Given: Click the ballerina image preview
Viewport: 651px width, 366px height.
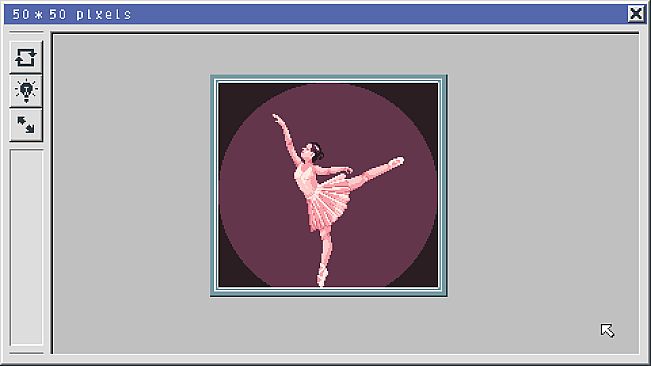Looking at the screenshot, I should pos(328,185).
